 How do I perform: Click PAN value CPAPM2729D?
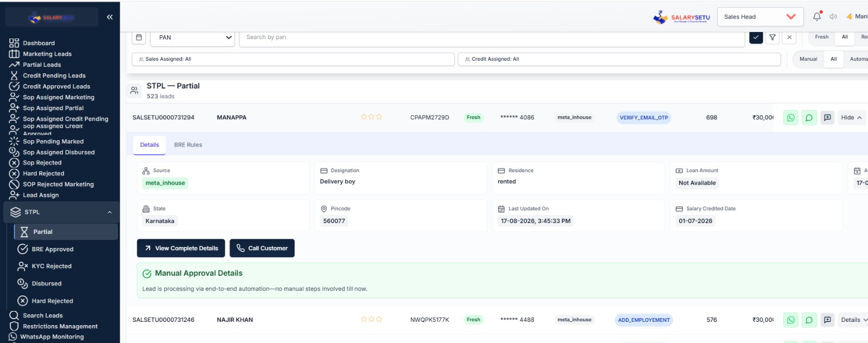click(430, 117)
